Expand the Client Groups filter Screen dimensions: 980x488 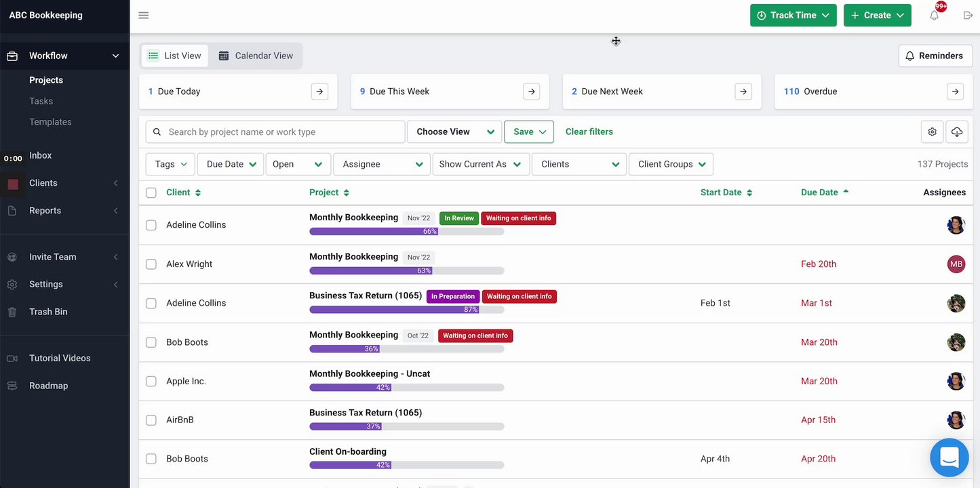671,164
